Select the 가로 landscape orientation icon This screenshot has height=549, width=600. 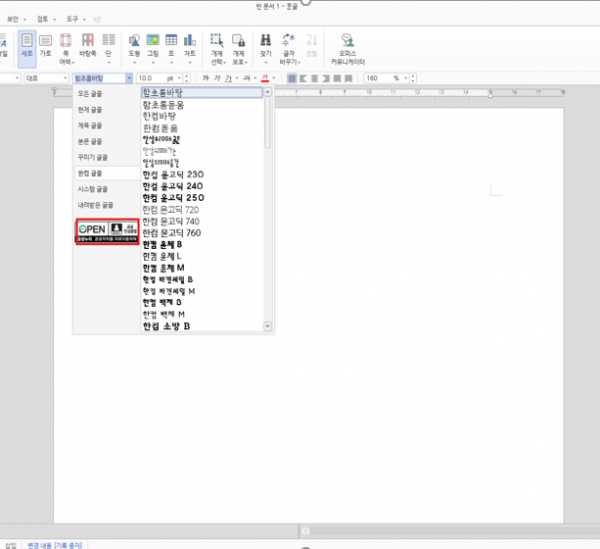click(46, 46)
